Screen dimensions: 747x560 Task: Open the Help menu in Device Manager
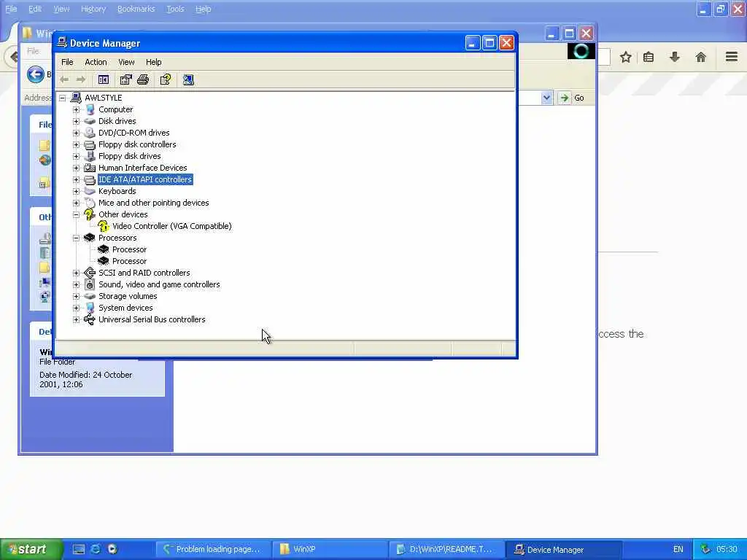[153, 62]
